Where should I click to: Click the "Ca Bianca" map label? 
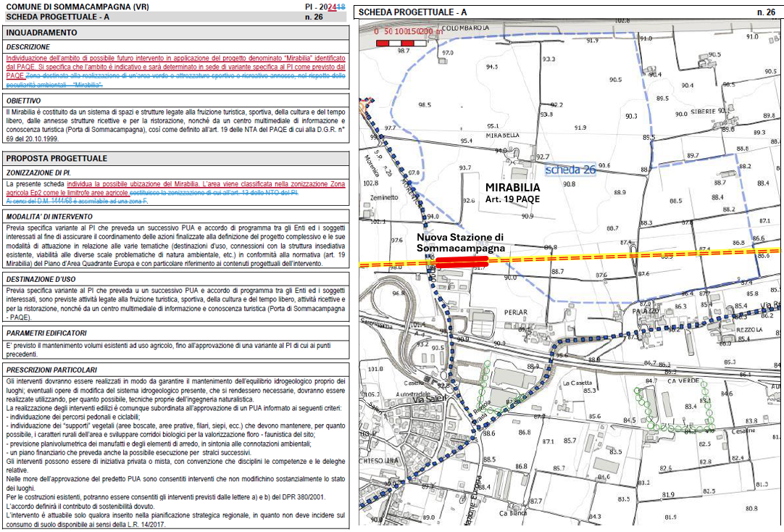tap(512, 513)
